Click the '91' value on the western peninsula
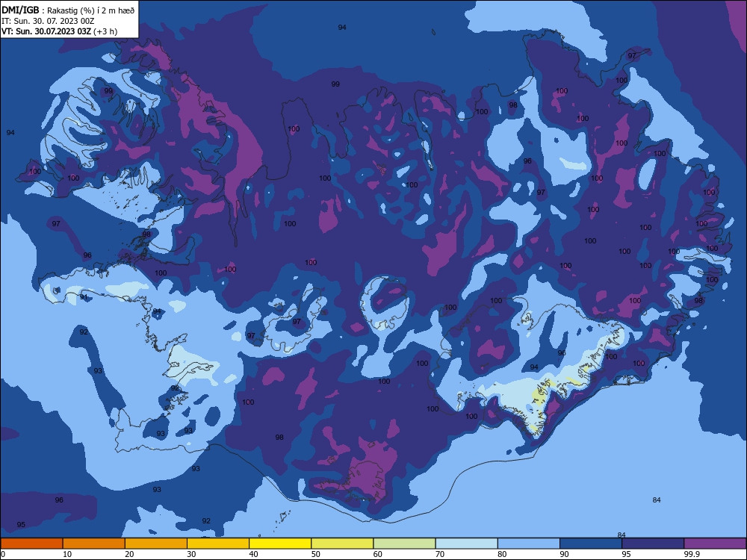 (84, 297)
